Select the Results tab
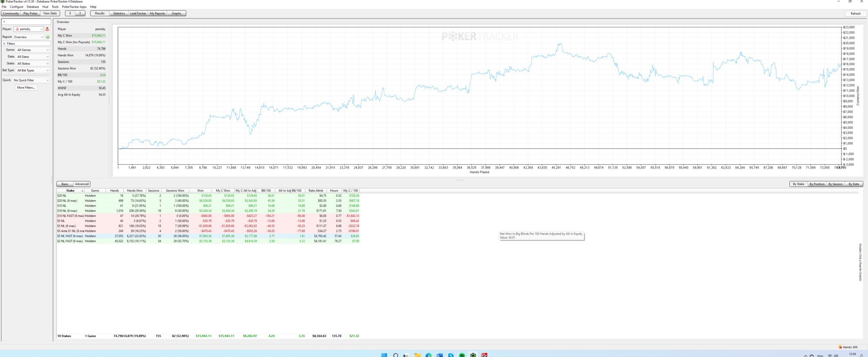 [100, 13]
